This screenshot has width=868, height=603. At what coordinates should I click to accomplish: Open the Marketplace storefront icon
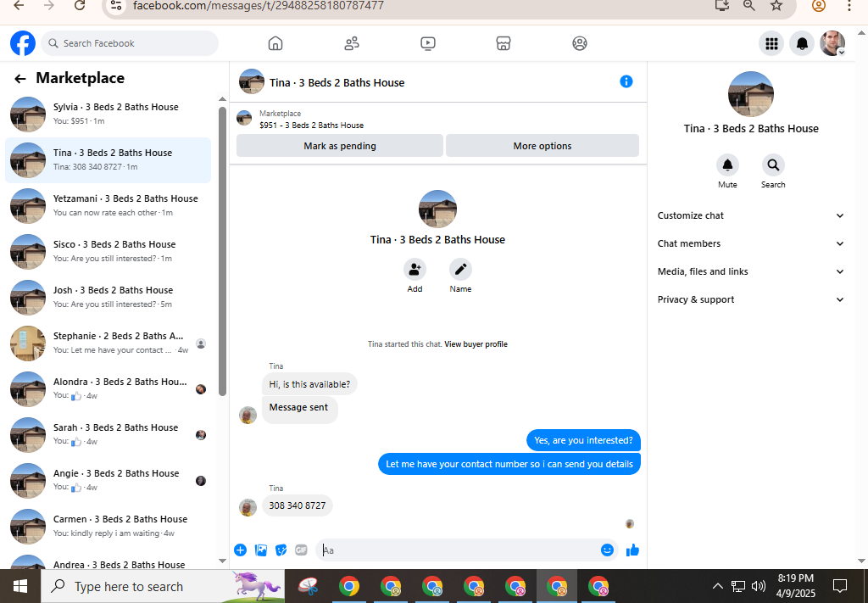(504, 43)
